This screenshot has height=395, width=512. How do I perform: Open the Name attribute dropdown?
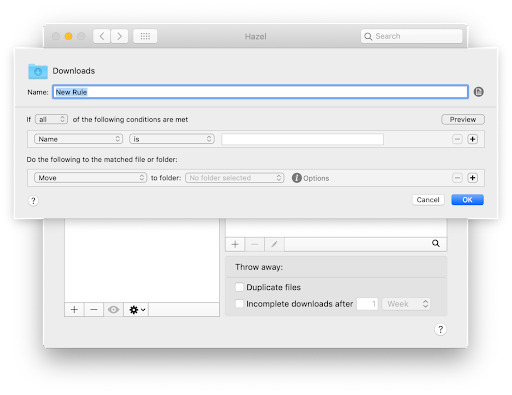tap(79, 139)
